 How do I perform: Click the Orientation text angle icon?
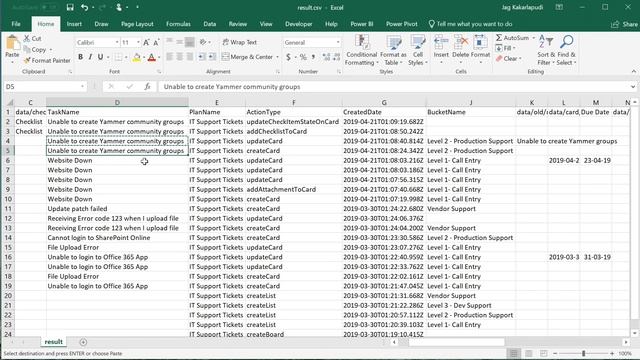point(204,42)
